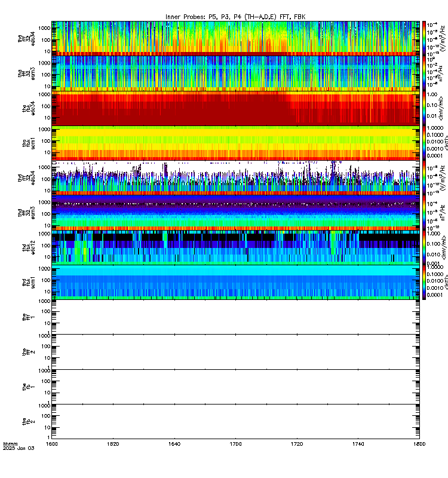Click the "the fff 2" panel label
Image resolution: width=448 pixels, height=478 pixels.
[x=28, y=352]
